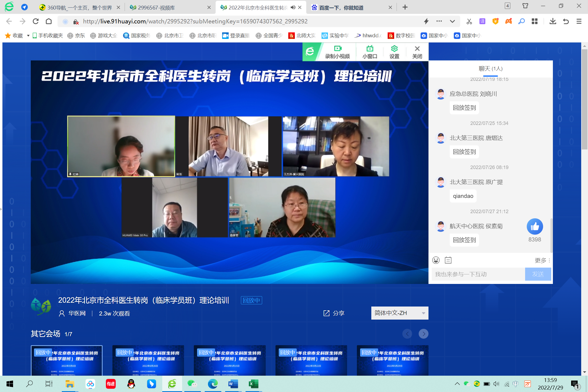Click the 发送 send button

[x=538, y=274]
